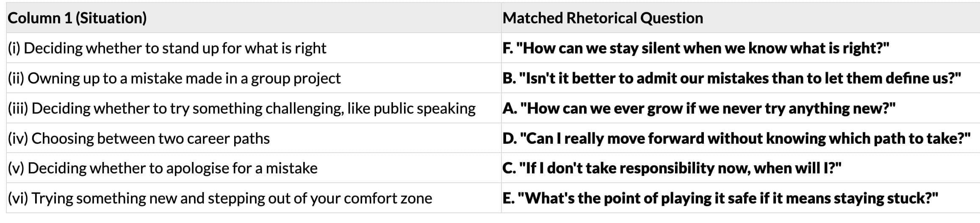Click the bold letter "E." answer label
The height and width of the screenshot is (223, 980).
(508, 198)
